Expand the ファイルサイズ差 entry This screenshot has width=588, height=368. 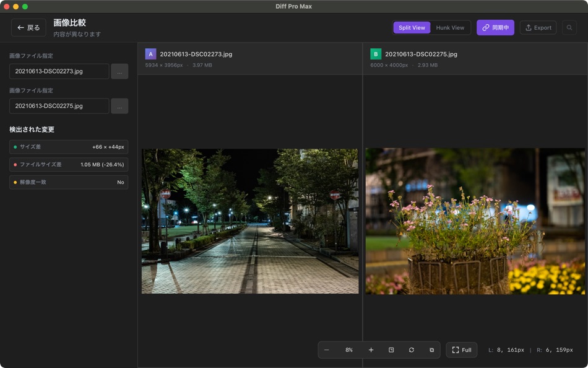tap(68, 164)
